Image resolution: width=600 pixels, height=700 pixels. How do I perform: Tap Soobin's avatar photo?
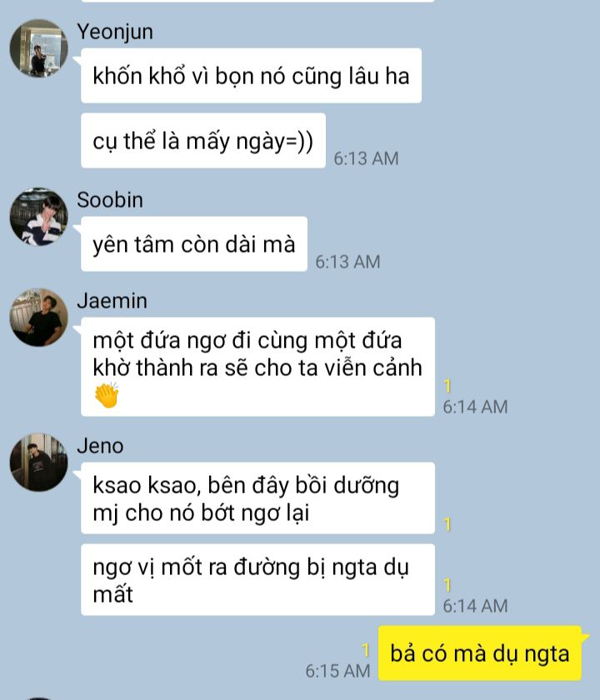pyautogui.click(x=39, y=217)
